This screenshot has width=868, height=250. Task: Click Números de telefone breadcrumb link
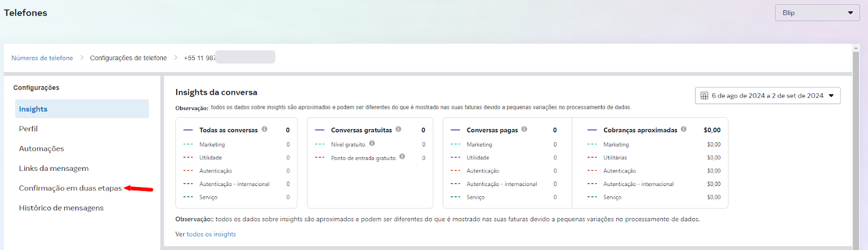point(42,58)
